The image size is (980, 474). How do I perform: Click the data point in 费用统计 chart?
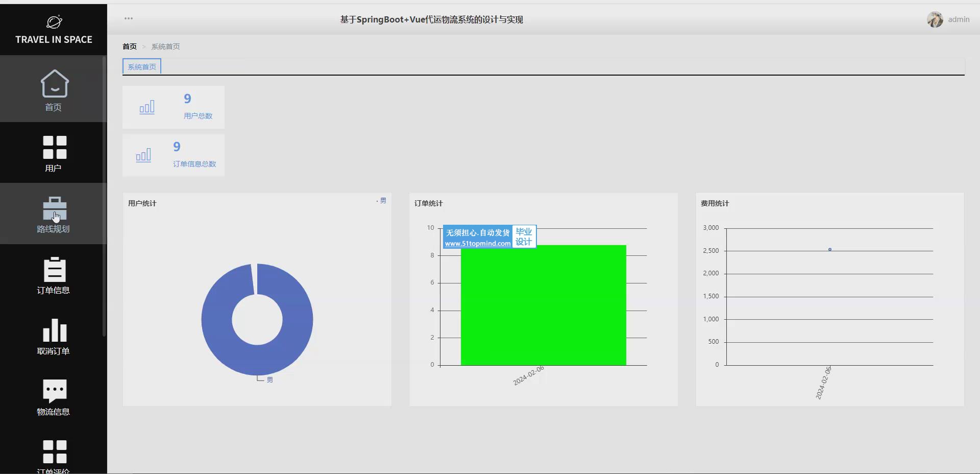click(830, 249)
